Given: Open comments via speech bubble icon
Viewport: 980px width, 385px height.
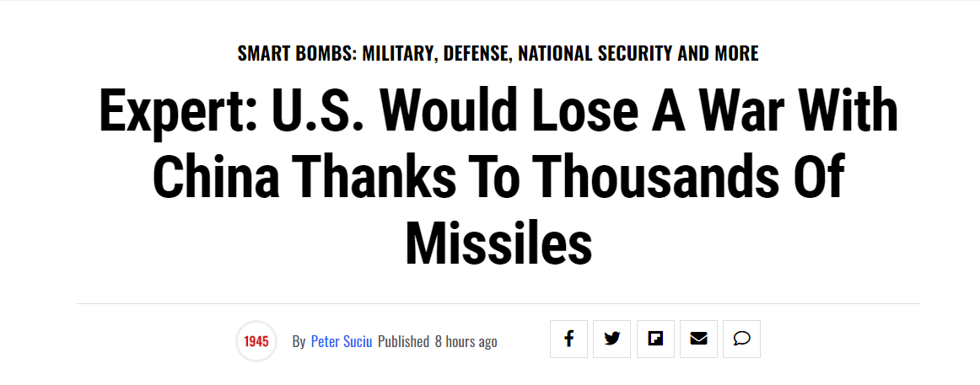Looking at the screenshot, I should click(742, 339).
